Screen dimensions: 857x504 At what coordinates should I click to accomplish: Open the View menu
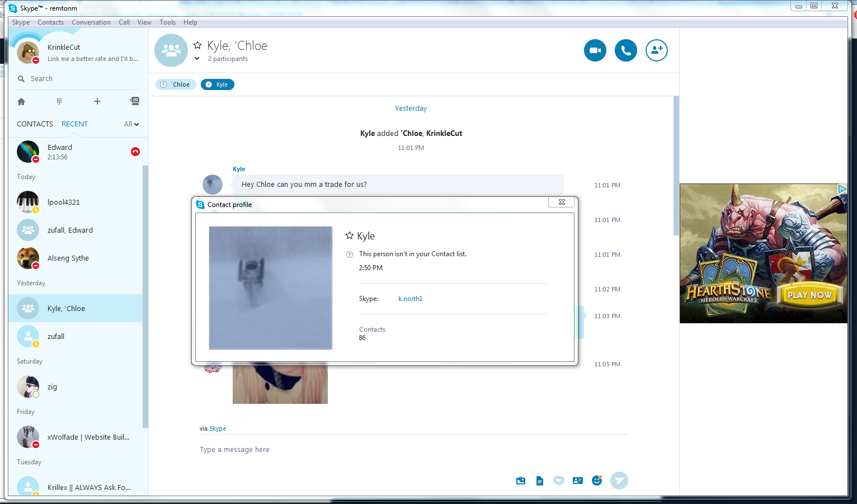tap(144, 22)
